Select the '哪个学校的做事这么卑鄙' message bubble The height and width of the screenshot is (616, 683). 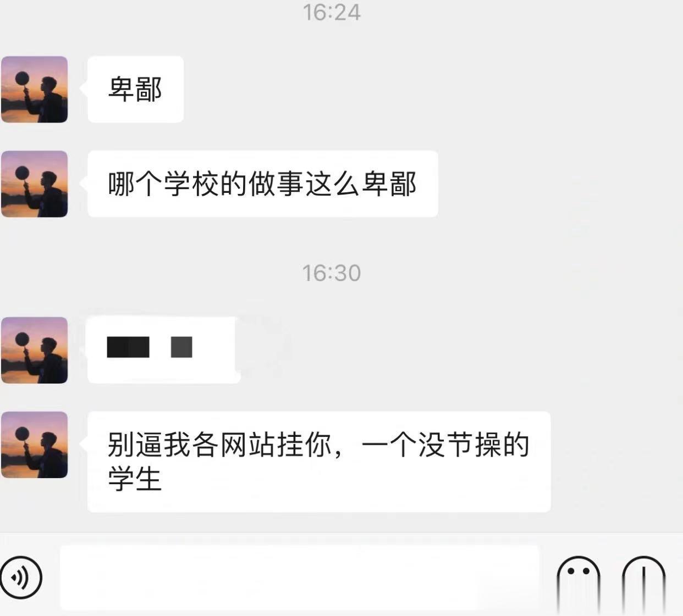point(263,184)
